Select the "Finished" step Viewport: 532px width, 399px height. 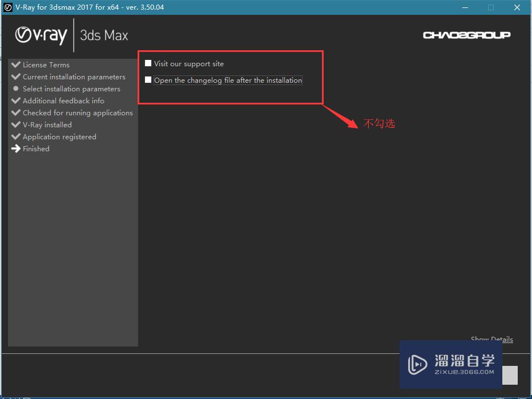click(x=36, y=148)
